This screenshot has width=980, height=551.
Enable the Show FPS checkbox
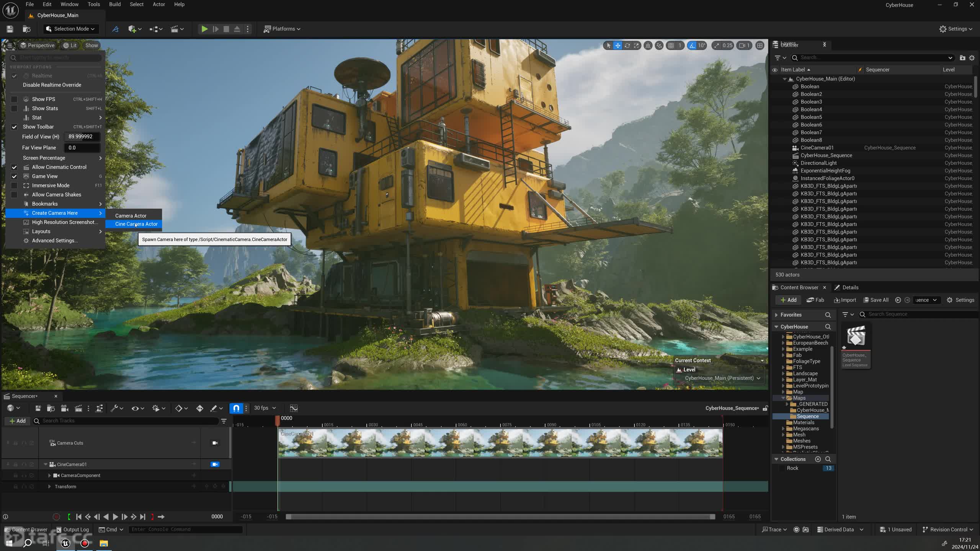(14, 99)
